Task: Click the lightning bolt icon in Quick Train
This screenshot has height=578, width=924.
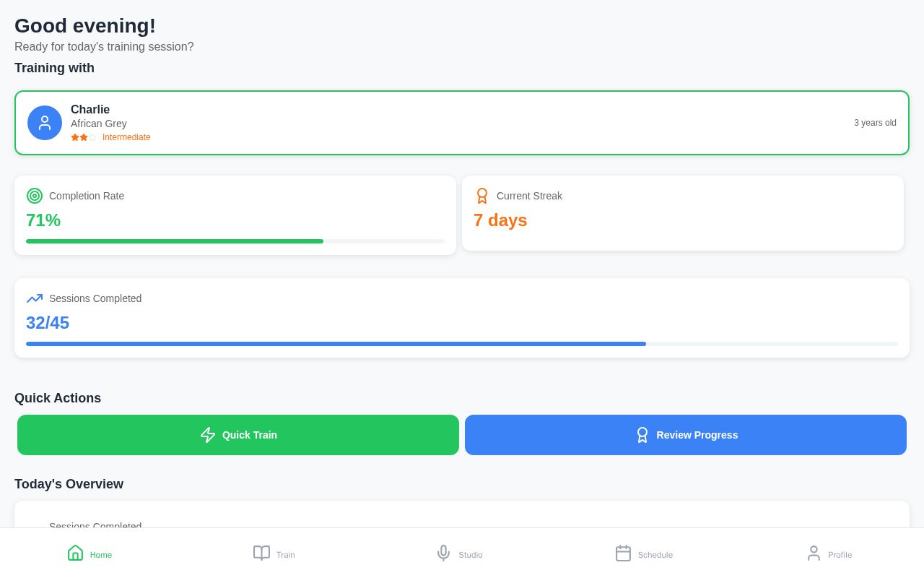Action: 208,435
